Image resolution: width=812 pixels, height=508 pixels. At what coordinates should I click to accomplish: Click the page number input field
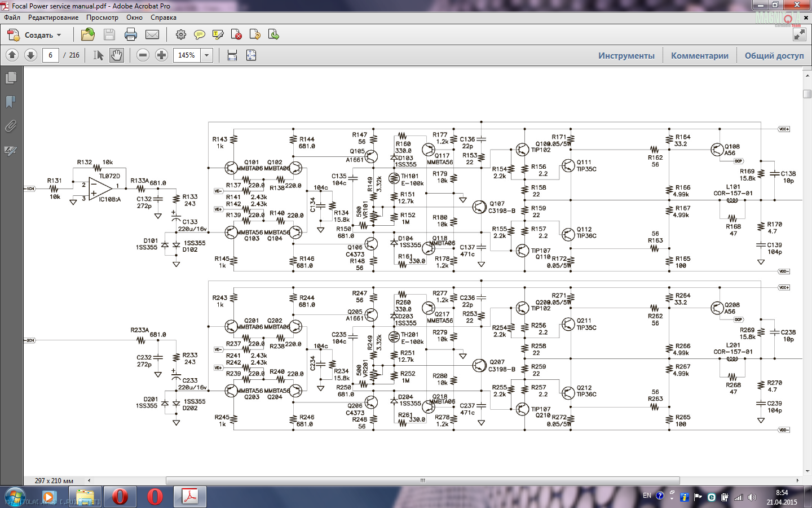coord(51,55)
